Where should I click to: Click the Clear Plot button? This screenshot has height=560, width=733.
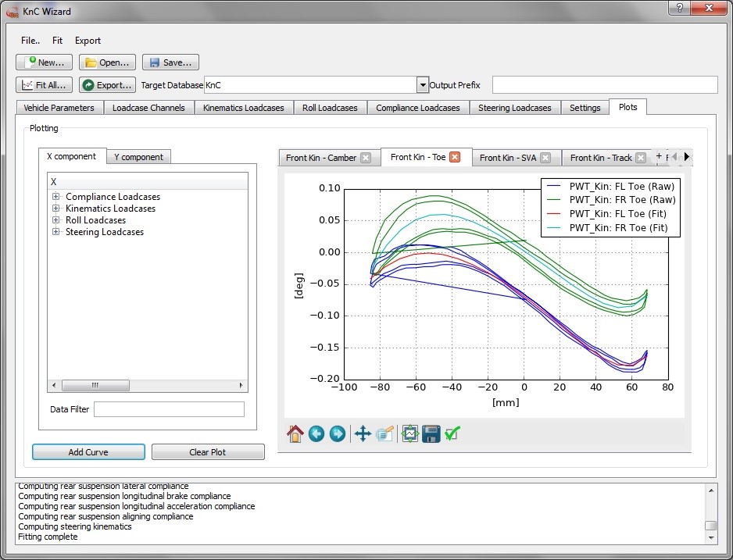coord(208,452)
